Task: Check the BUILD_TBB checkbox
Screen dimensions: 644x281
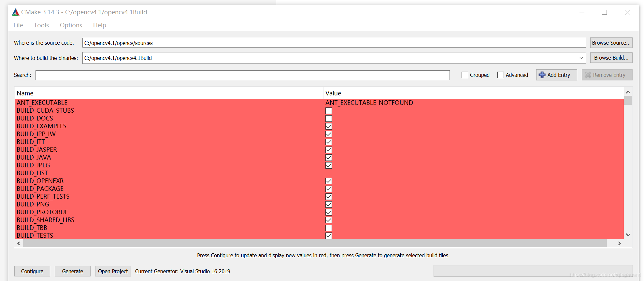Action: pyautogui.click(x=329, y=228)
